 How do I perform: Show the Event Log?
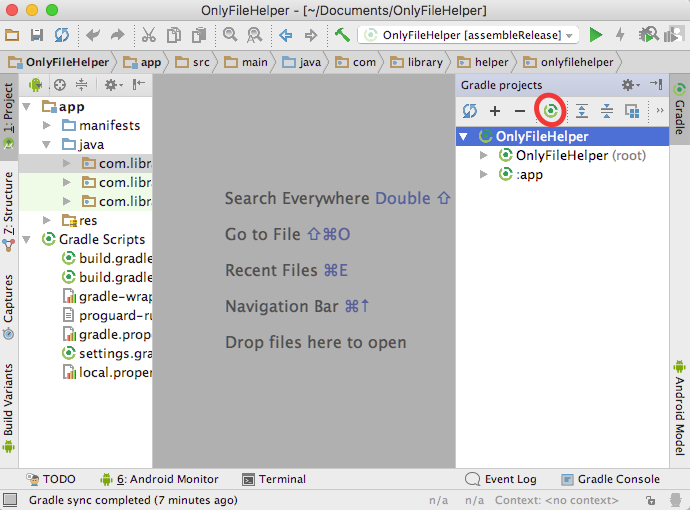coord(501,479)
